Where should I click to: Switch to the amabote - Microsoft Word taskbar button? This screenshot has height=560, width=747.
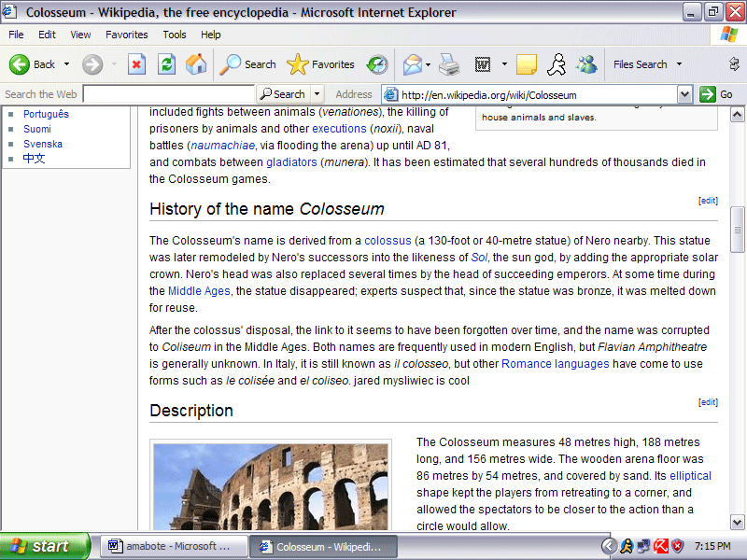(x=175, y=546)
